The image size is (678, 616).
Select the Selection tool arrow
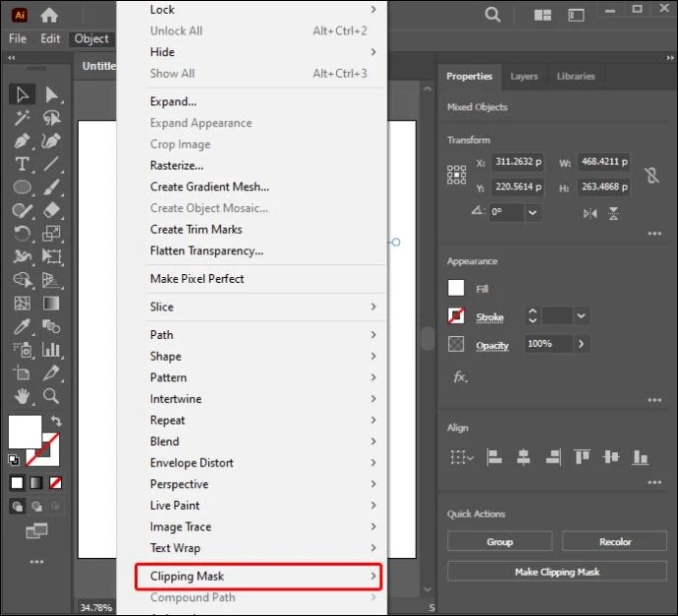click(x=22, y=94)
